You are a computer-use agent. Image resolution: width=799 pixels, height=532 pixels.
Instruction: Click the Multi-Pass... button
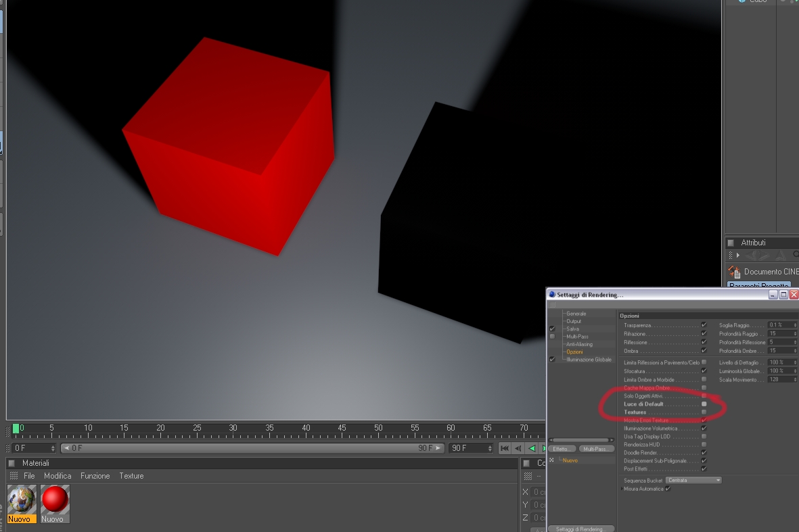[595, 449]
